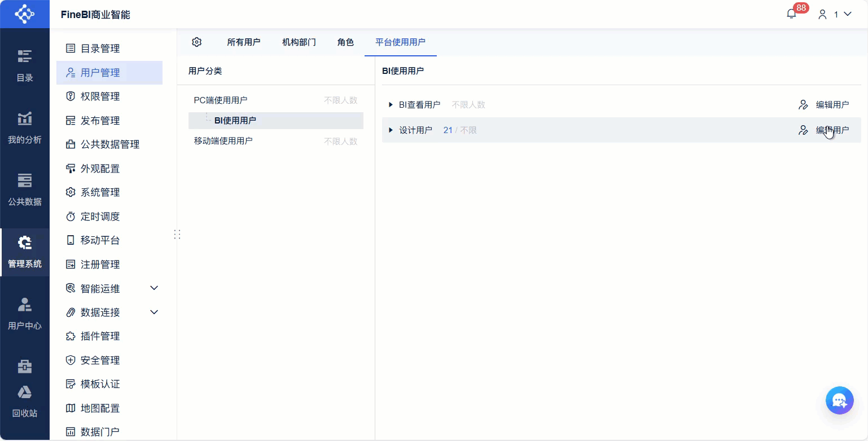This screenshot has width=868, height=441.
Task: Open 公共数据管理 menu item
Action: click(109, 144)
